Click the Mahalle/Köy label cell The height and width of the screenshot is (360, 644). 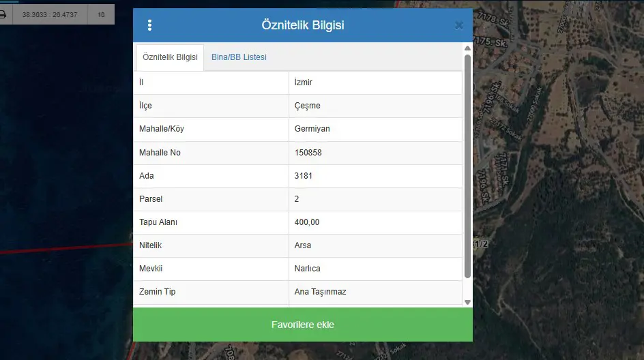click(211, 130)
